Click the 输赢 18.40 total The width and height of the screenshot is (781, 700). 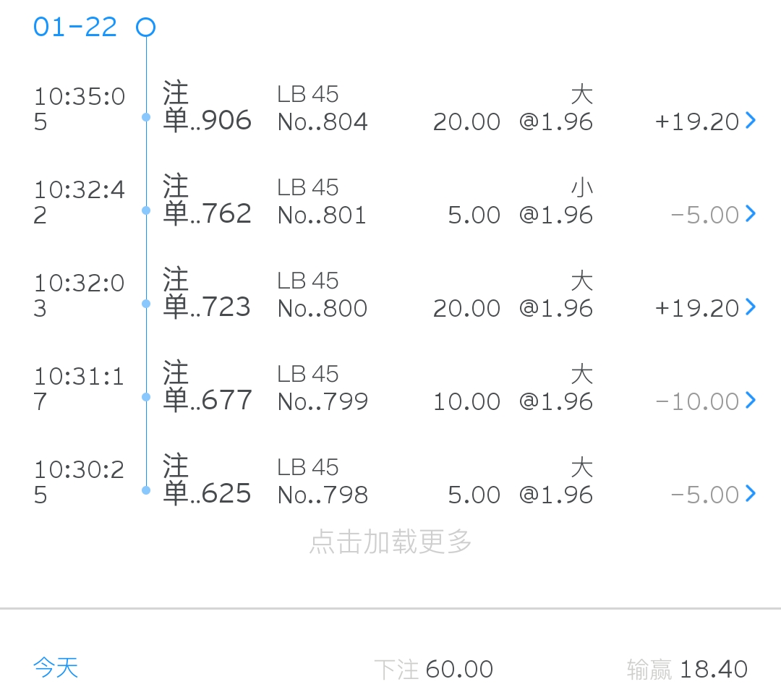click(687, 670)
